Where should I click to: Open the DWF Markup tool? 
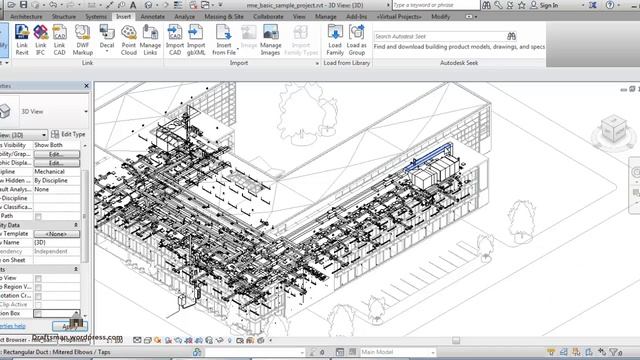point(82,40)
